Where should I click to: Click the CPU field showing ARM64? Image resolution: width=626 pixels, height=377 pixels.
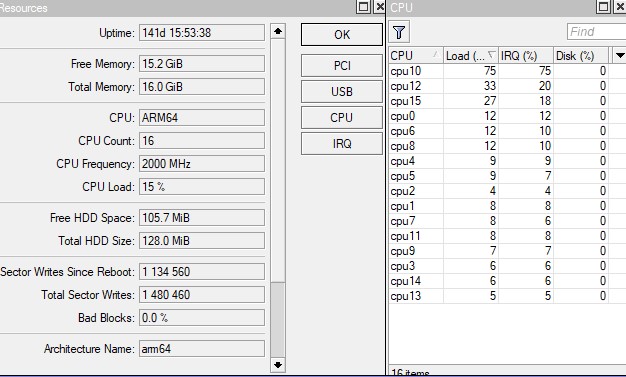tap(202, 118)
